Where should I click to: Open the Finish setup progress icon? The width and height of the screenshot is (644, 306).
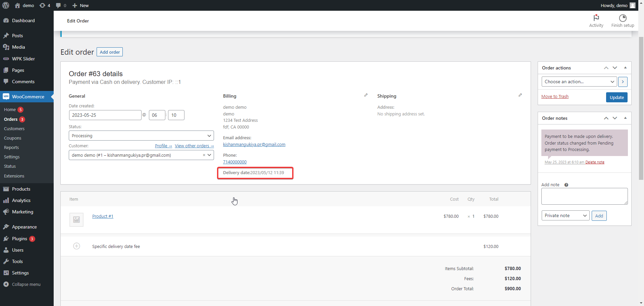pos(623,18)
